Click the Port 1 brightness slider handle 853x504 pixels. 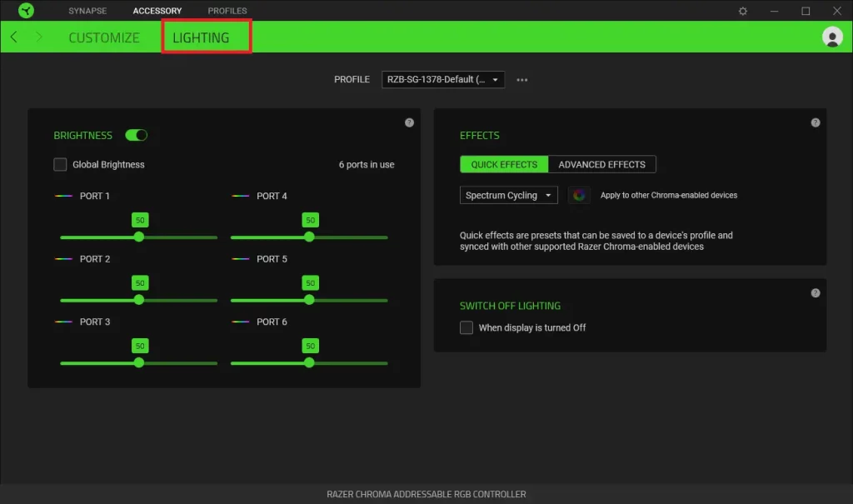(x=139, y=237)
